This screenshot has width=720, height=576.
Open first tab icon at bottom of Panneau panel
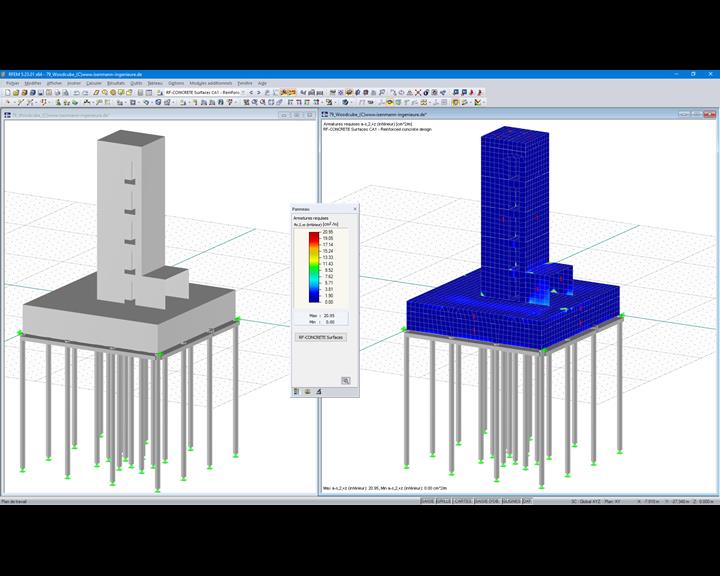pos(296,392)
